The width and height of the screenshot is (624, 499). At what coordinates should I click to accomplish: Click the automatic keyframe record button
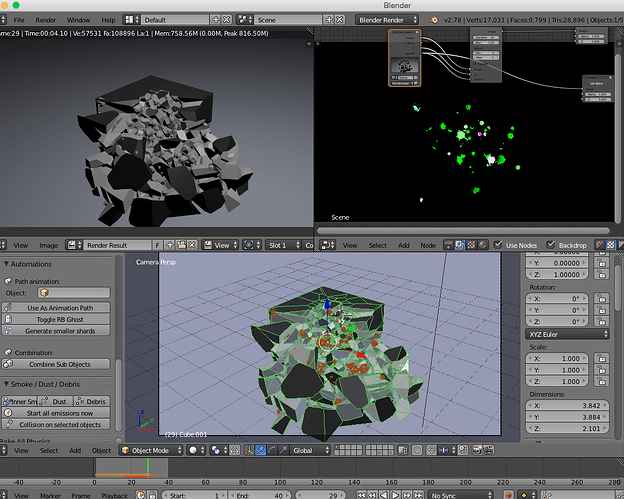coord(508,495)
